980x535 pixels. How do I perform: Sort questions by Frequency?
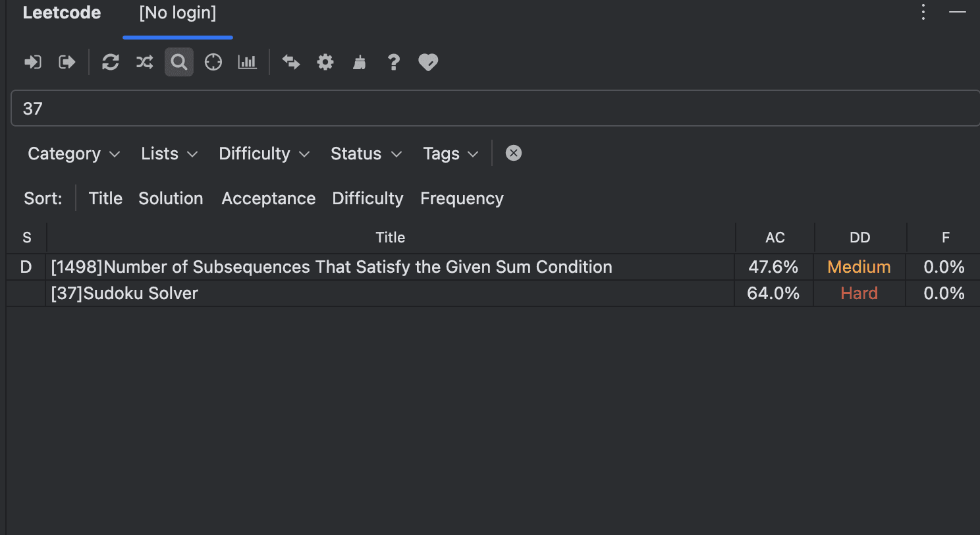click(x=462, y=198)
